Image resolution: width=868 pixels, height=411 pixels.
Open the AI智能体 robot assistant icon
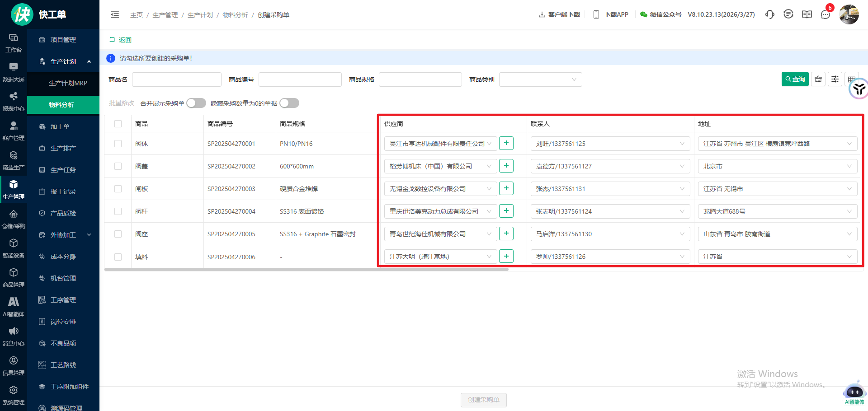[x=854, y=392]
